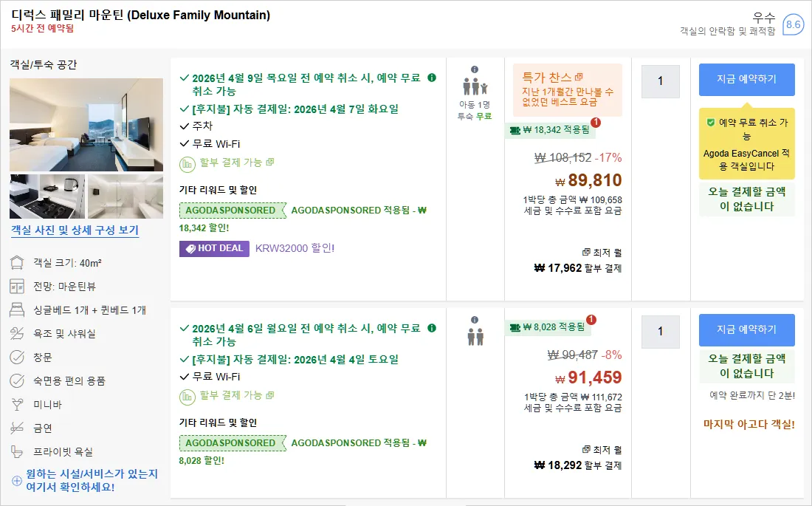Open room quantity dropdown for ₩91,459 offer
Image resolution: width=812 pixels, height=506 pixels.
(x=660, y=331)
